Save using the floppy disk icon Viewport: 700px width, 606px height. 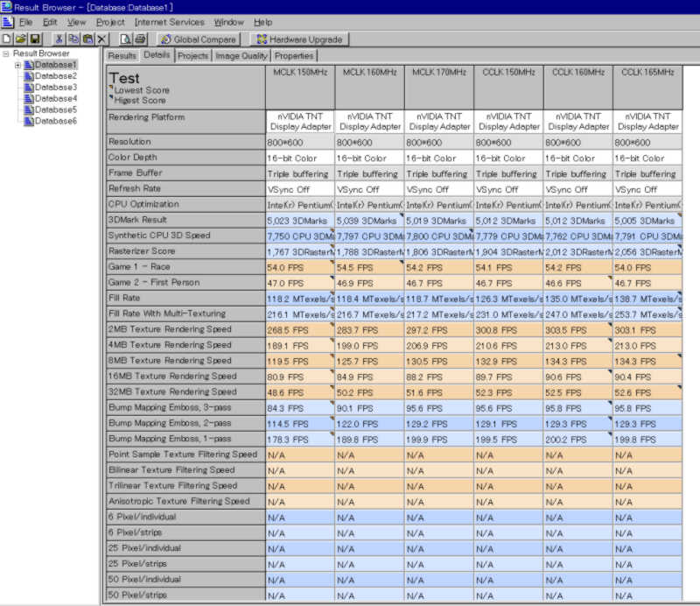(35, 39)
